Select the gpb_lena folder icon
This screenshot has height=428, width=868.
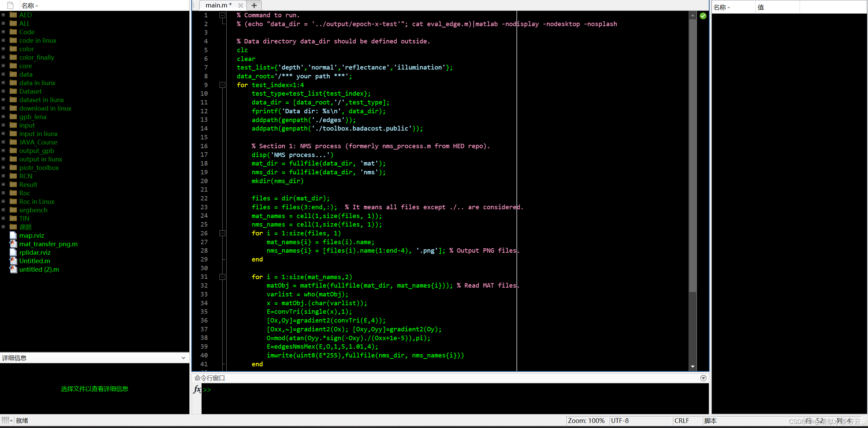(13, 117)
